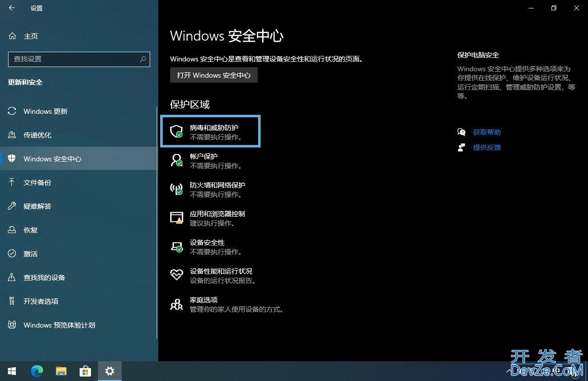Open the 获取帮助 link
This screenshot has height=381, width=588.
tap(487, 132)
